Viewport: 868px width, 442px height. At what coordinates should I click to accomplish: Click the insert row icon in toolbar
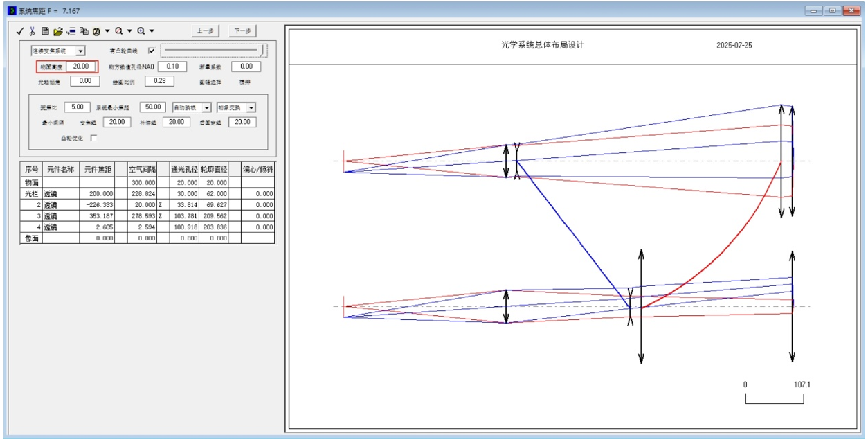coord(71,31)
